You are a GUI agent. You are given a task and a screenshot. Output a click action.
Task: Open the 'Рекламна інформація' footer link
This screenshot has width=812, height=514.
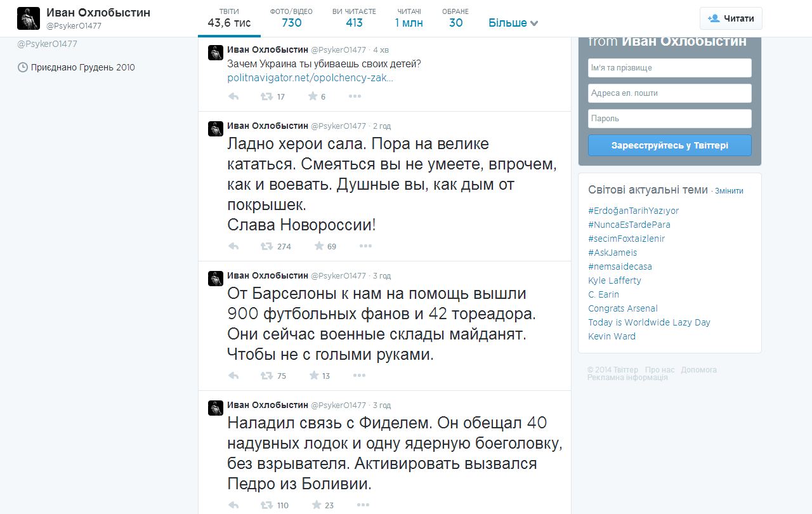(627, 378)
